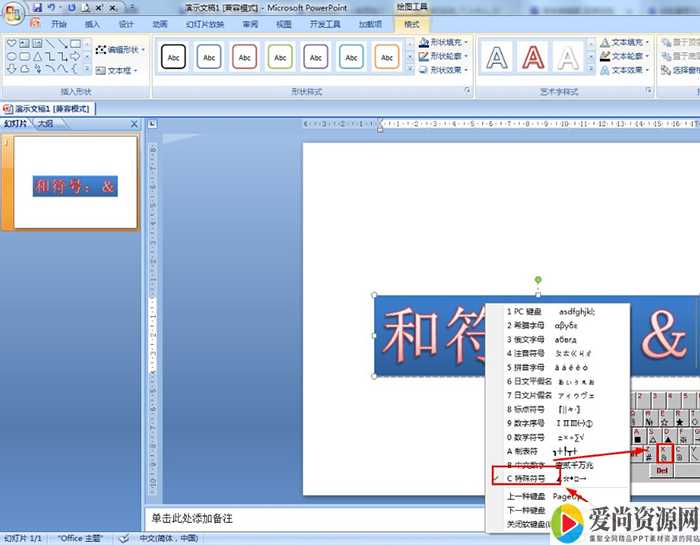Apply the purple outline Abc shape style
Image resolution: width=700 pixels, height=545 pixels.
coord(316,57)
